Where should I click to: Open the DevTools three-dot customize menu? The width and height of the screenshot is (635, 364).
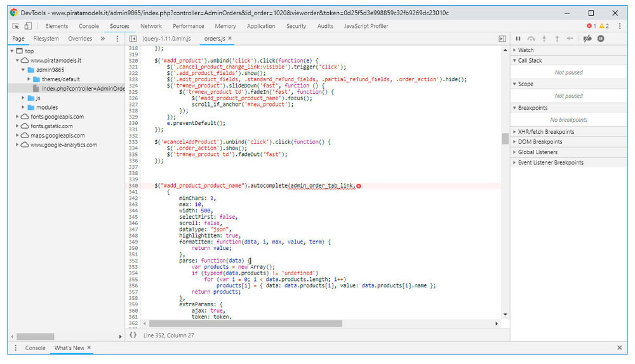pyautogui.click(x=620, y=26)
